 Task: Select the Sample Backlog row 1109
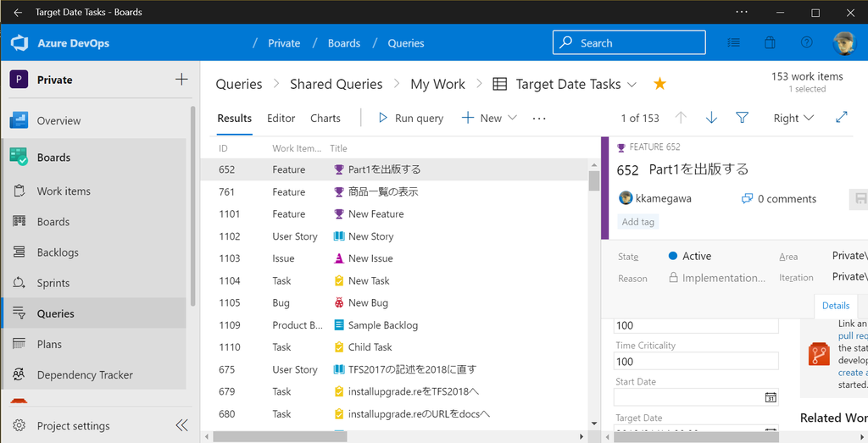pos(393,324)
